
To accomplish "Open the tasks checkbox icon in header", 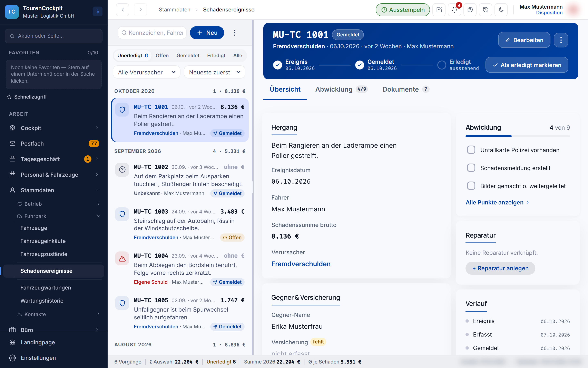I will coord(439,10).
